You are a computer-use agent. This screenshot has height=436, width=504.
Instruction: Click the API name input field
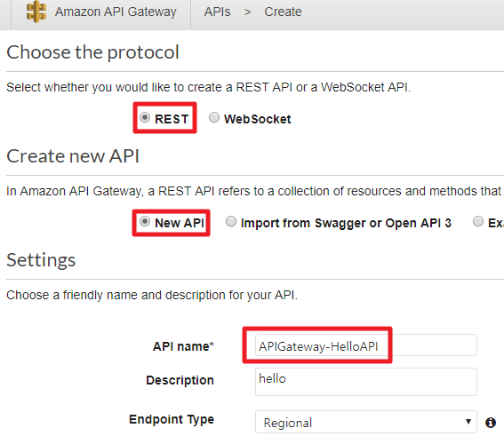click(366, 345)
